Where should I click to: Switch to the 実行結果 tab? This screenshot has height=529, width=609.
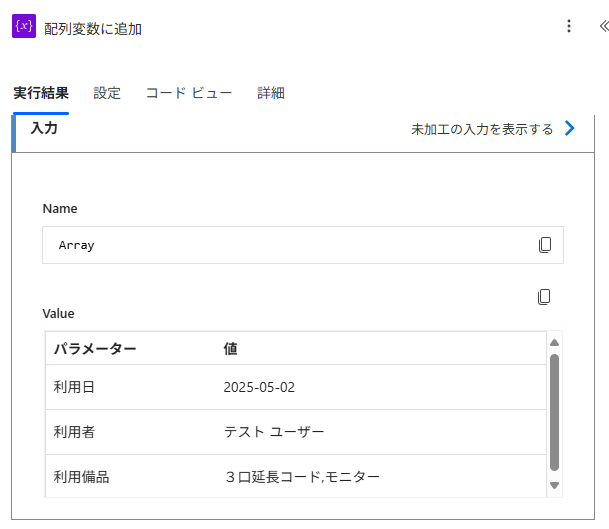[41, 93]
